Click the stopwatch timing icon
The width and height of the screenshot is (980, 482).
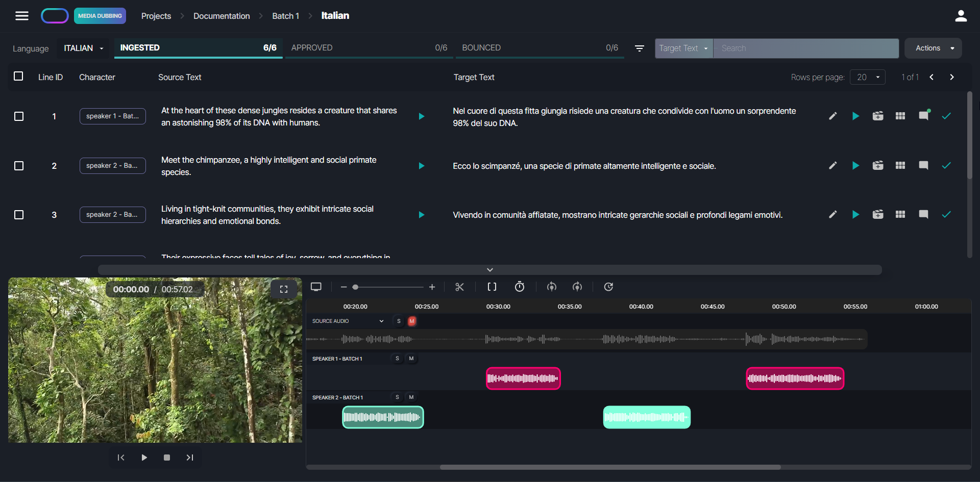520,287
